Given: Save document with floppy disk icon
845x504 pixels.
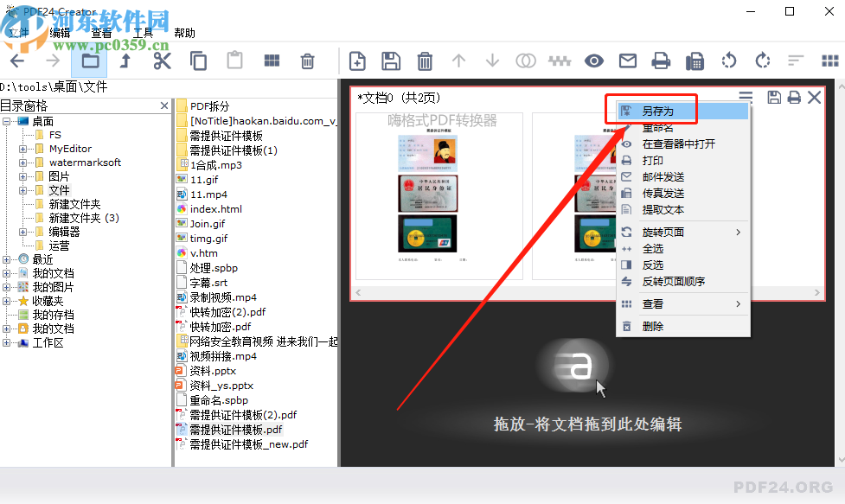Looking at the screenshot, I should click(x=391, y=61).
